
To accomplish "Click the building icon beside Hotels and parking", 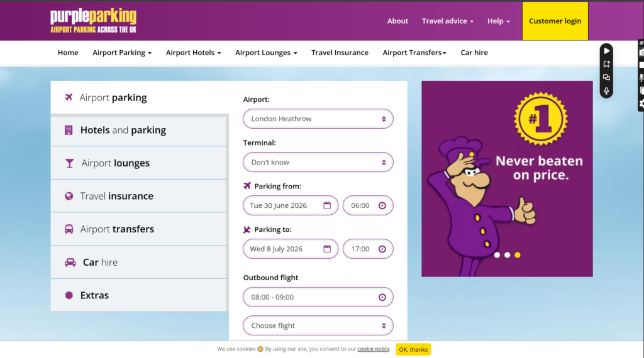I will click(69, 130).
